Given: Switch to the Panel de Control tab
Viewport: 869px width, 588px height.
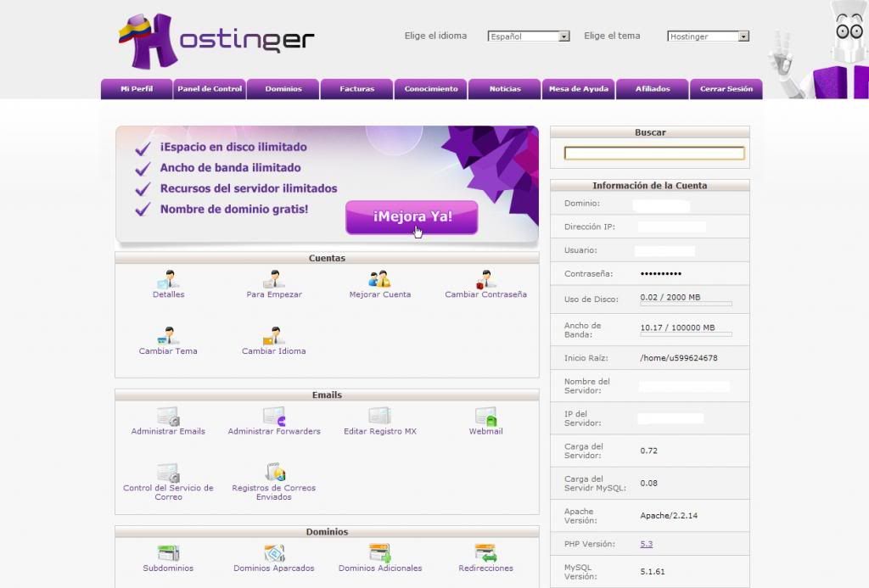Looking at the screenshot, I should click(x=210, y=89).
